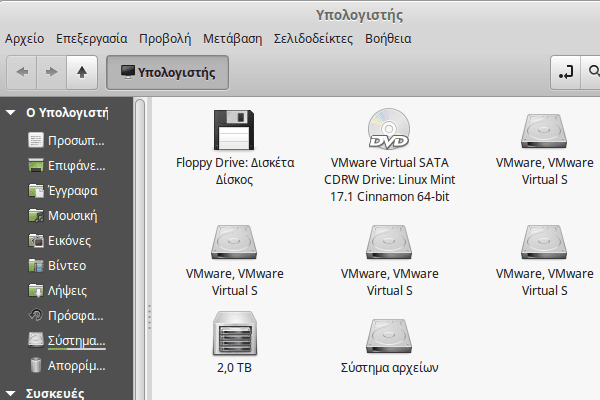600x400 pixels.
Task: Click the Σύστημα αρχείων label
Action: coord(389,368)
